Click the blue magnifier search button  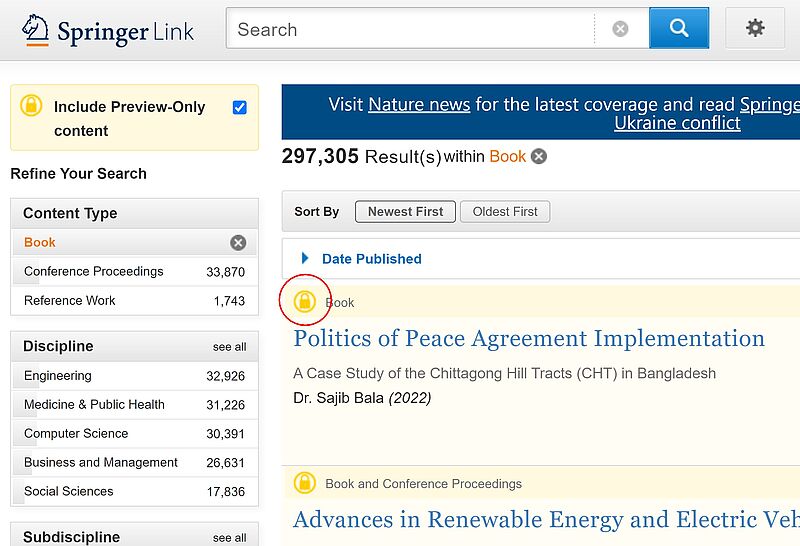[679, 28]
